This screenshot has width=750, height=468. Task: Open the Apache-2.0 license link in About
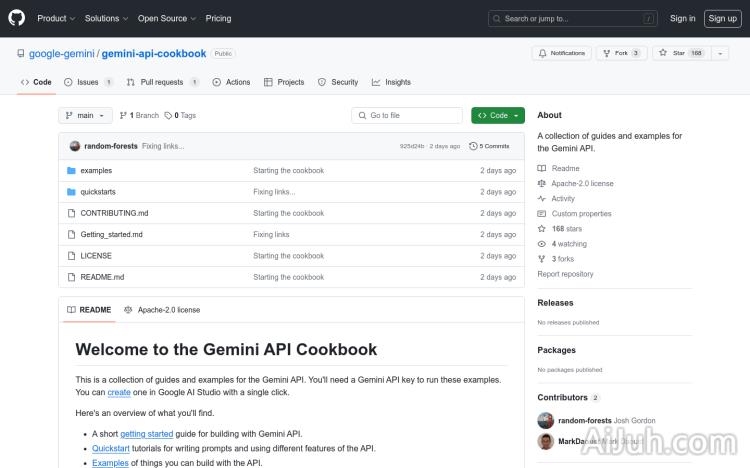tap(575, 184)
